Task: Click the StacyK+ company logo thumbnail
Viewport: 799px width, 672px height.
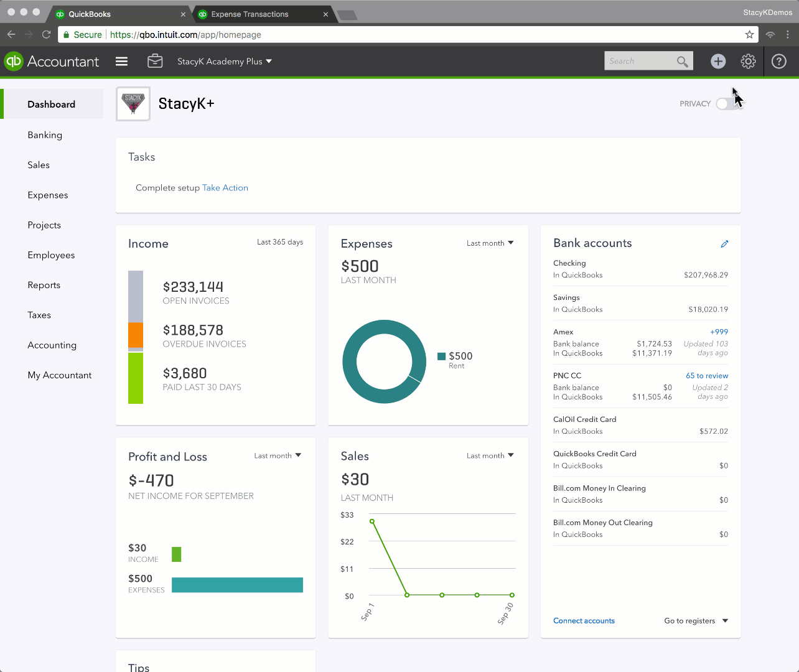Action: pos(133,104)
